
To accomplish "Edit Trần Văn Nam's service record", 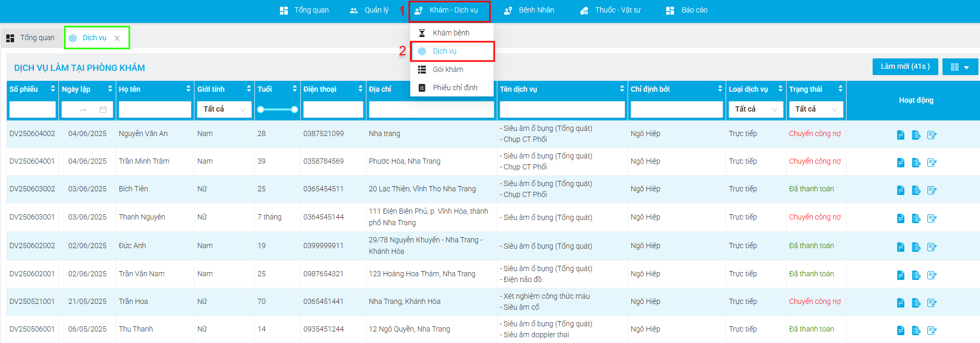I will coord(932,275).
